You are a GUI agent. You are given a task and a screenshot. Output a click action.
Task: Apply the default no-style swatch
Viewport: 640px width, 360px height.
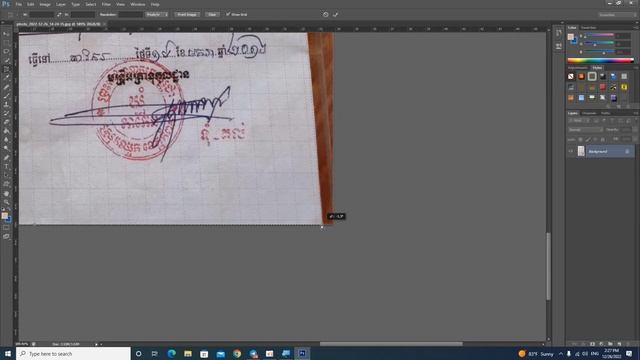tap(571, 76)
